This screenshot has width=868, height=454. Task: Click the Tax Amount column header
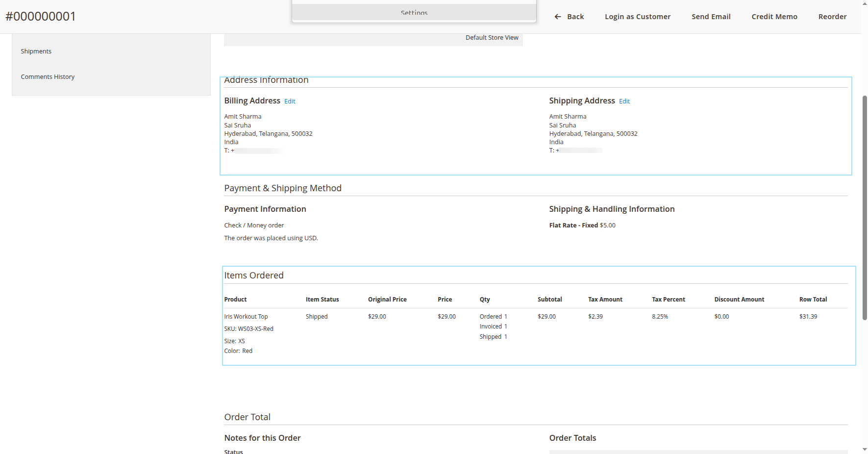pos(605,300)
